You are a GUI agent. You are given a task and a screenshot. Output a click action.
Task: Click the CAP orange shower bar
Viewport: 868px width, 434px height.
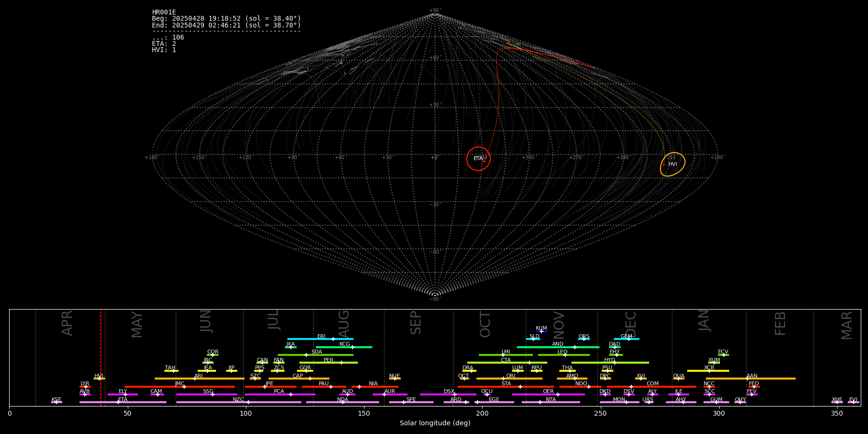point(299,379)
